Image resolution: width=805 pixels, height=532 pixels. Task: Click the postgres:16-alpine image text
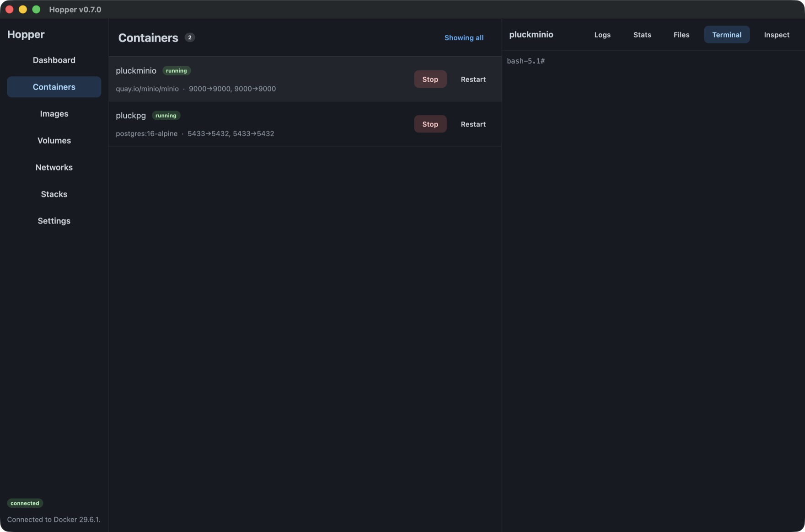(146, 133)
